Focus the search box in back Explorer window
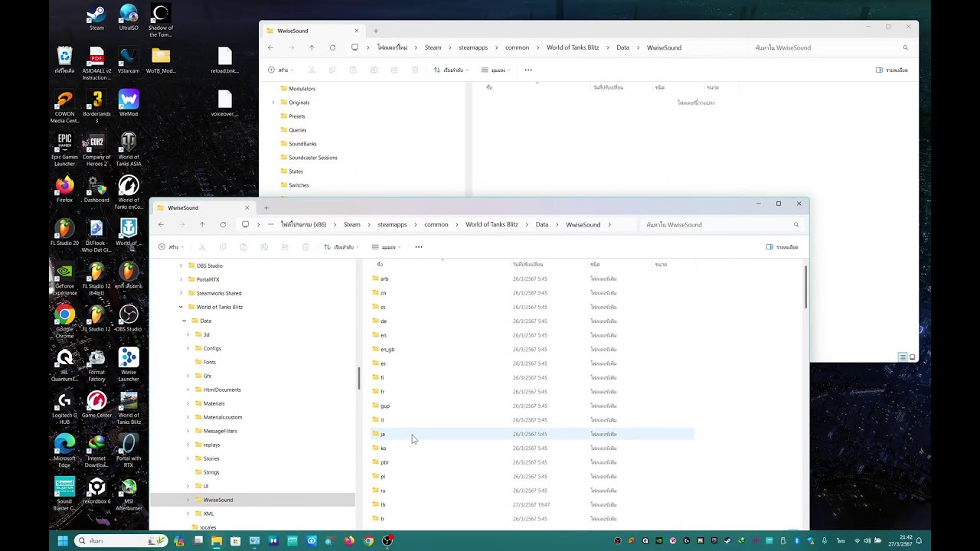Viewport: 980px width, 551px height. point(831,47)
